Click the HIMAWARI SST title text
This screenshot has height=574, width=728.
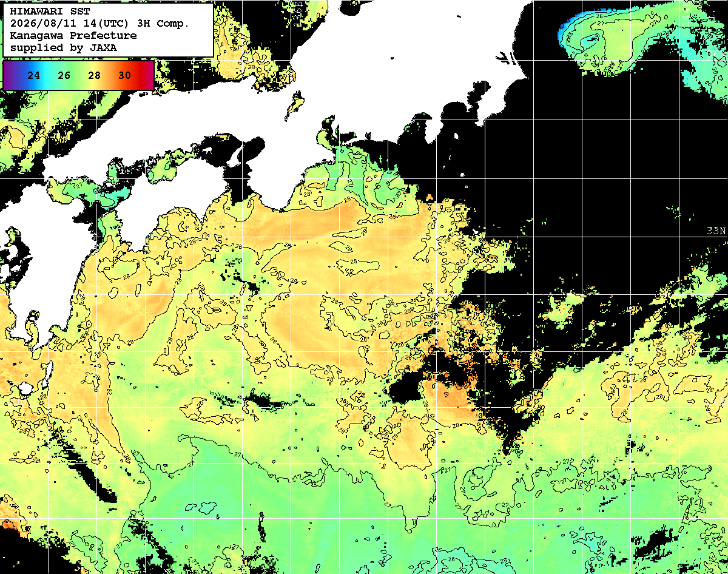[44, 12]
